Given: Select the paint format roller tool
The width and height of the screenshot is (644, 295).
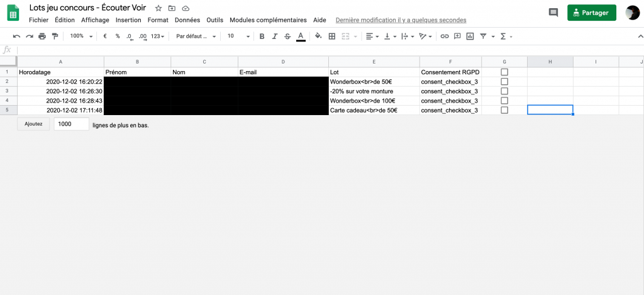Looking at the screenshot, I should click(x=55, y=36).
